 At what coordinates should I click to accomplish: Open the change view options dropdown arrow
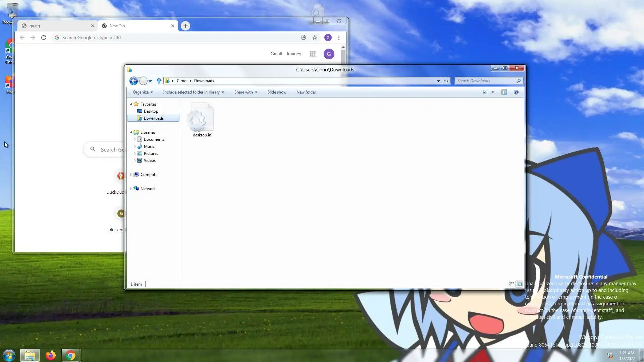(x=493, y=92)
